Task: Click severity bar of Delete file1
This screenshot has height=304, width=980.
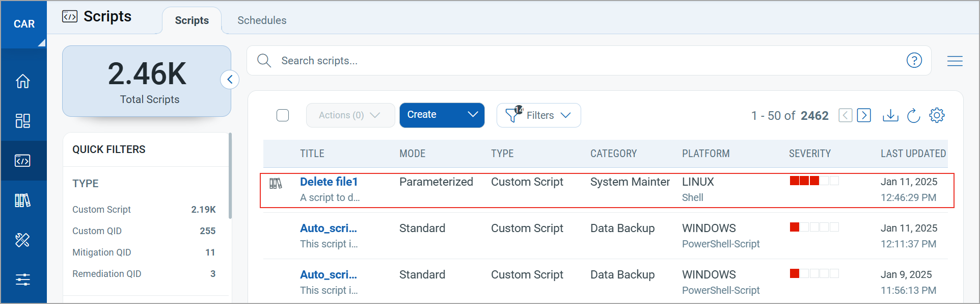Action: pyautogui.click(x=814, y=181)
